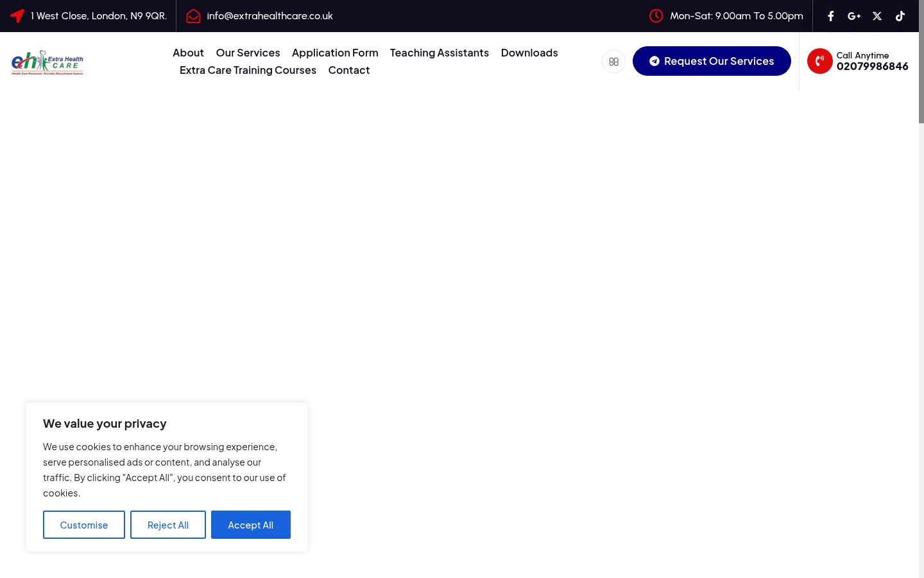Screen dimensions: 924x578
Task: Go to the Contact page
Action: (349, 70)
